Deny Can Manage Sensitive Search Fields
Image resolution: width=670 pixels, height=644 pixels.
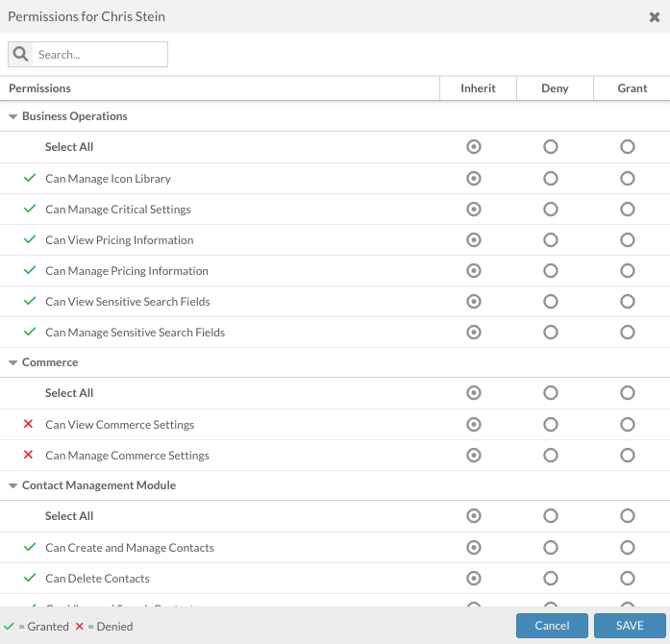tap(551, 332)
